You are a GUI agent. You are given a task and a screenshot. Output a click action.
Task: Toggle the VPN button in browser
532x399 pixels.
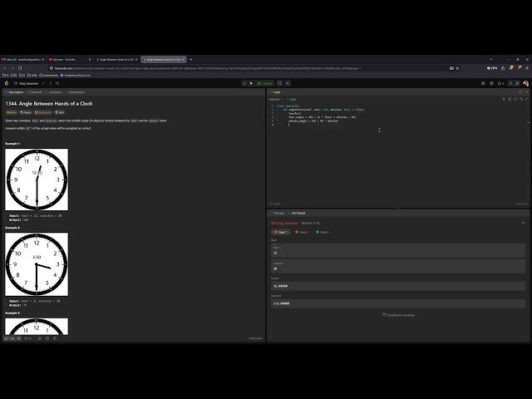coord(492,68)
